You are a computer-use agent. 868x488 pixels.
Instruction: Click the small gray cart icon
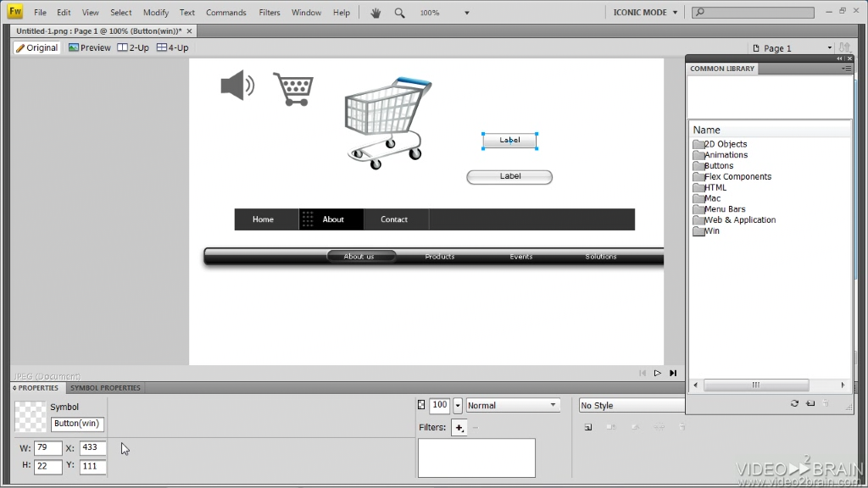(x=293, y=89)
